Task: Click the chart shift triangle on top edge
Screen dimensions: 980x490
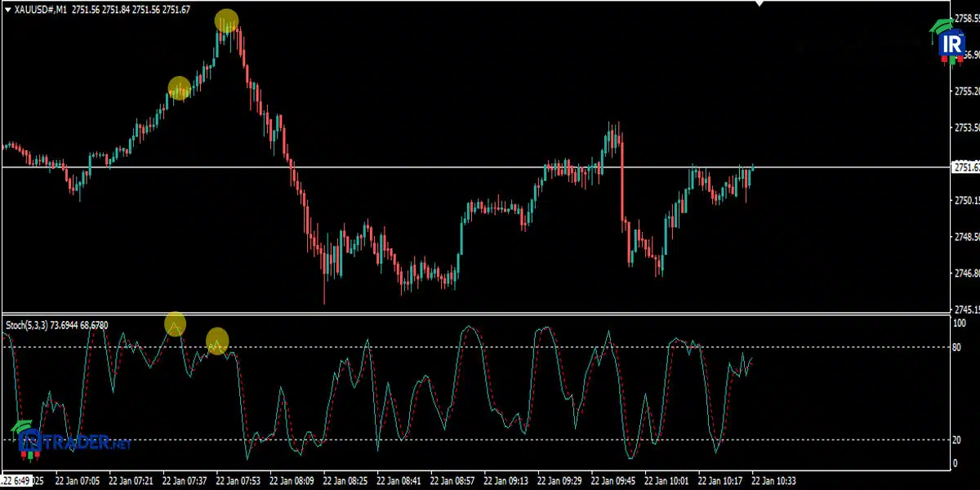Action: point(759,3)
